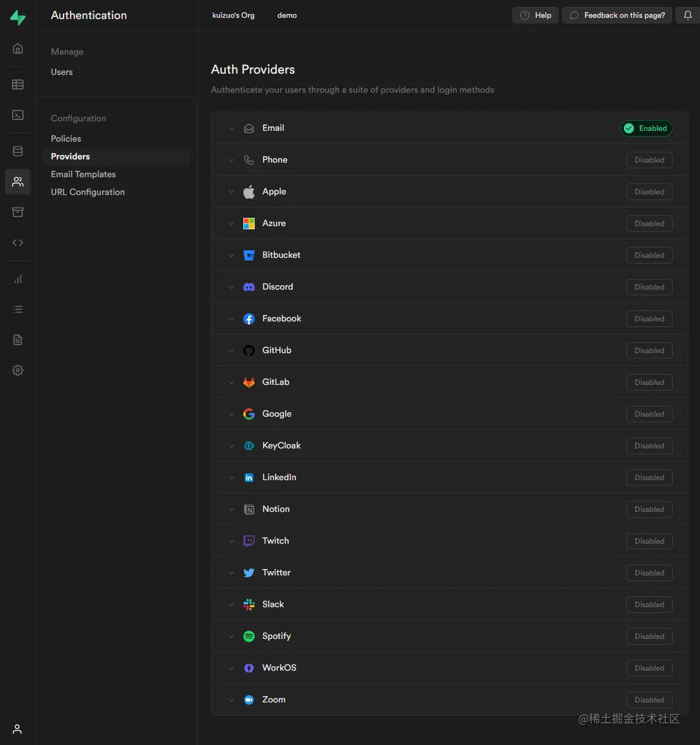Open the Logs list icon
This screenshot has height=745, width=700.
pos(18,309)
